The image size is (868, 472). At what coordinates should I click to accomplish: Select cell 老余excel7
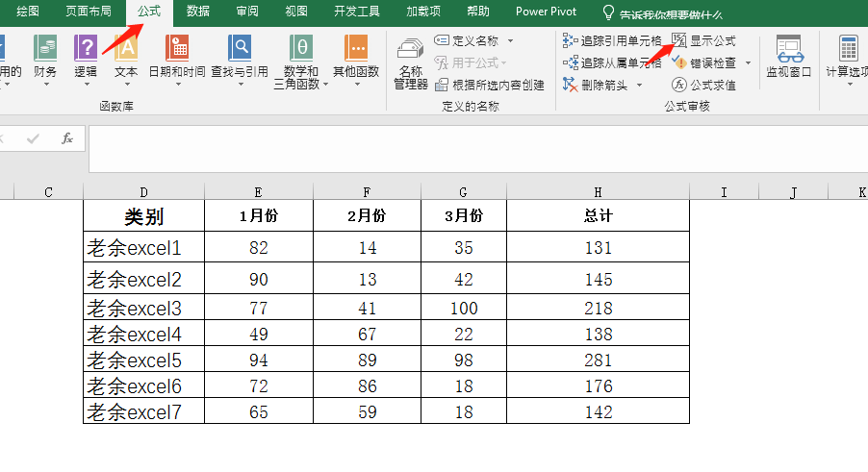click(144, 411)
